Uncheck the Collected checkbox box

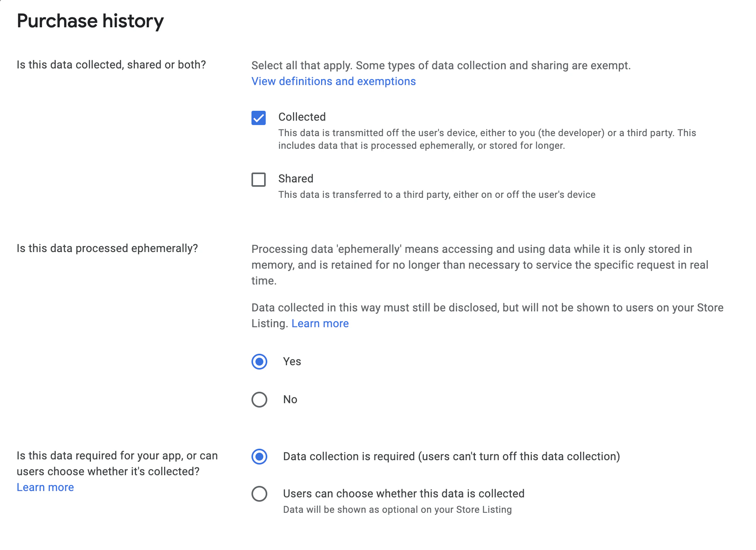(259, 118)
